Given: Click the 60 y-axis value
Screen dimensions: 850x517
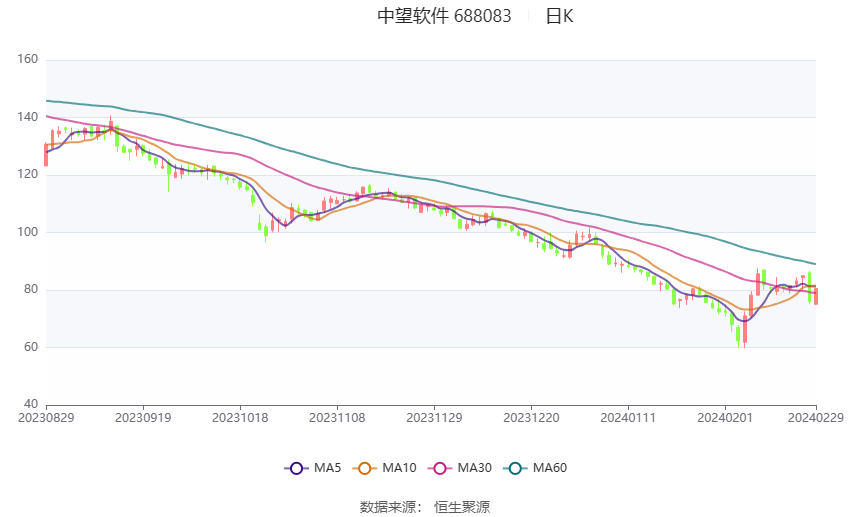Looking at the screenshot, I should tap(31, 347).
